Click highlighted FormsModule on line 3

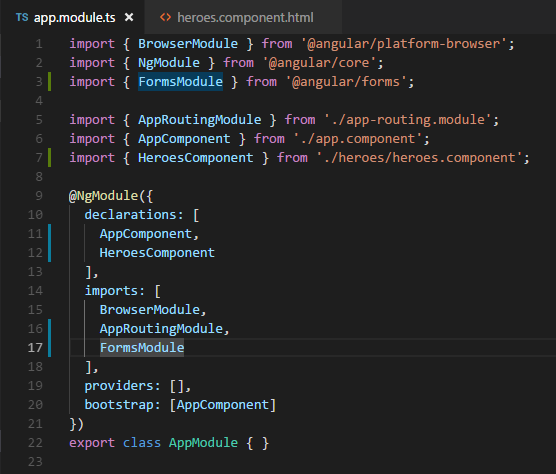[x=180, y=82]
